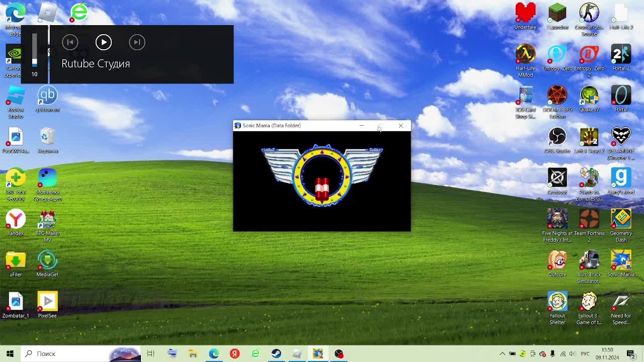
Task: Select Euro Truck Simulator desktop icon
Action: (589, 267)
